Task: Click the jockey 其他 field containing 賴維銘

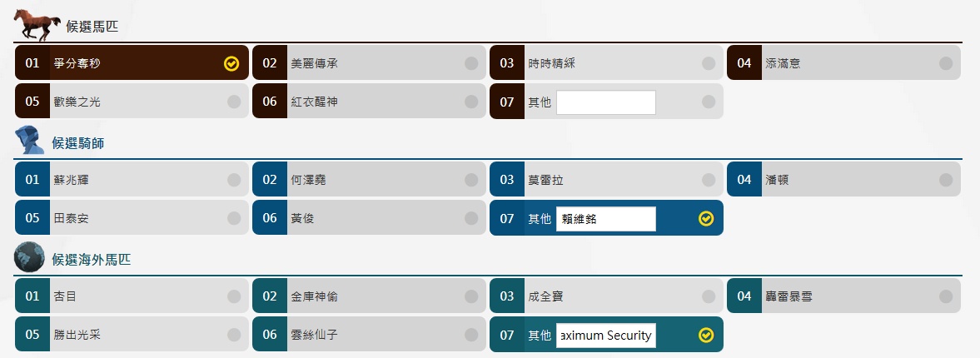Action: pos(605,219)
